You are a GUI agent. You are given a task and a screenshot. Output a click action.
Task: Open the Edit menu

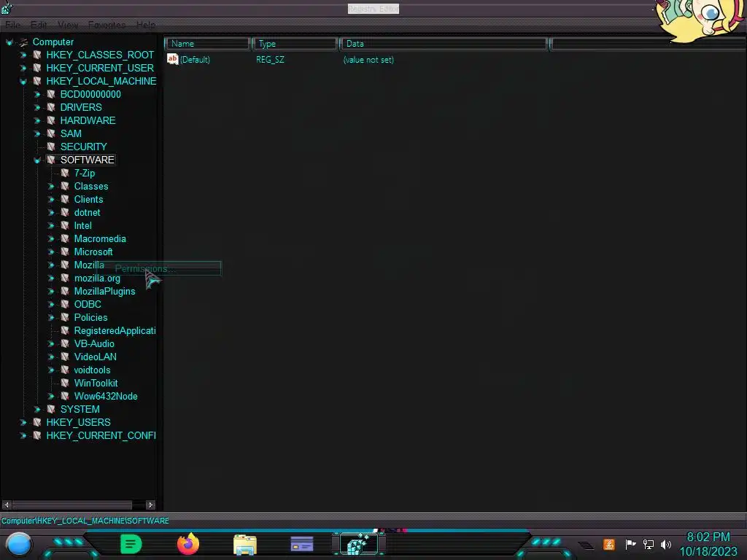[x=39, y=25]
